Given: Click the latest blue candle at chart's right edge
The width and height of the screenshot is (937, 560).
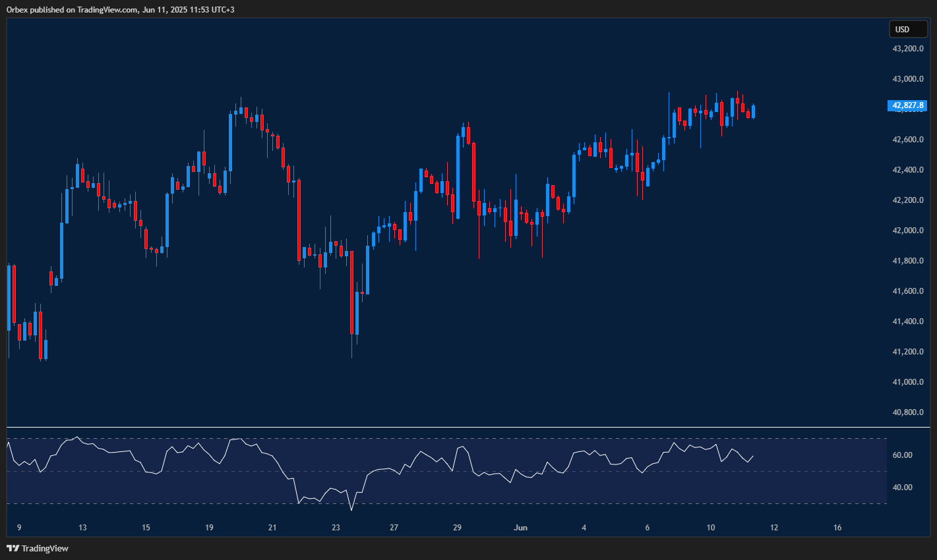Looking at the screenshot, I should tap(753, 111).
